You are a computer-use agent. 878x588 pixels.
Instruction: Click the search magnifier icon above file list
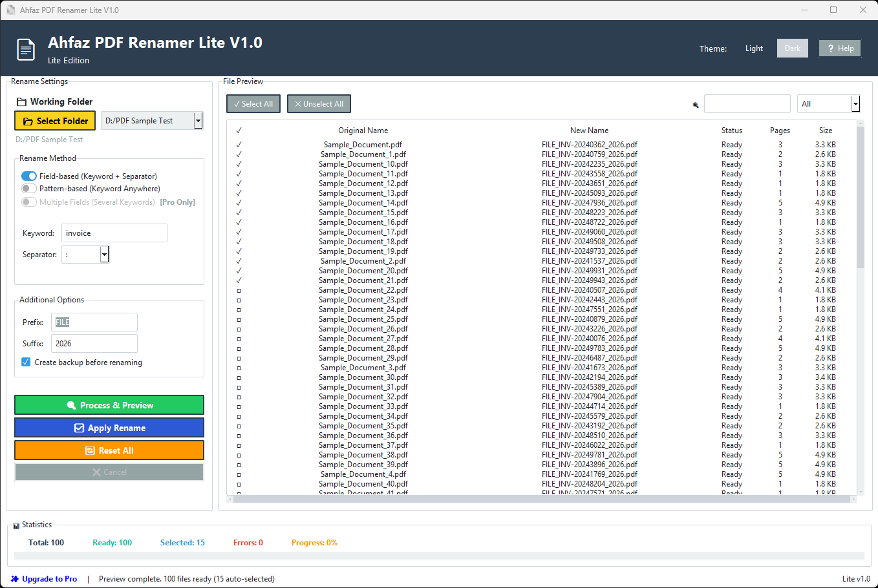(696, 105)
